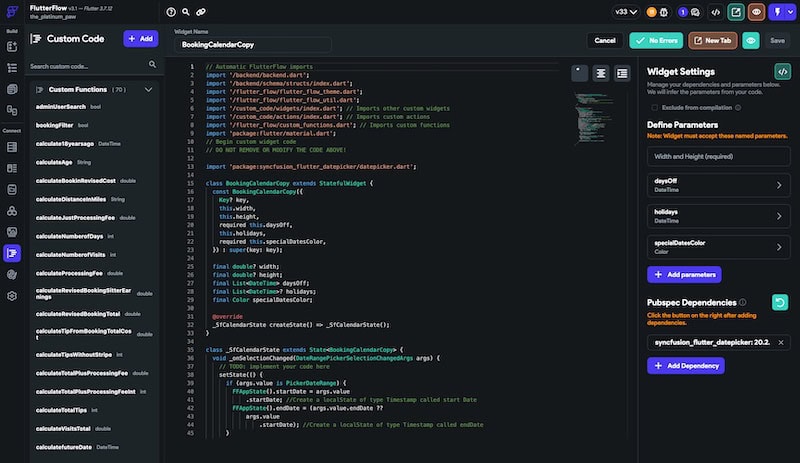Click the info icon beside Pubspec Dependencies title
Screen dimensions: 800x463
pyautogui.click(x=743, y=302)
